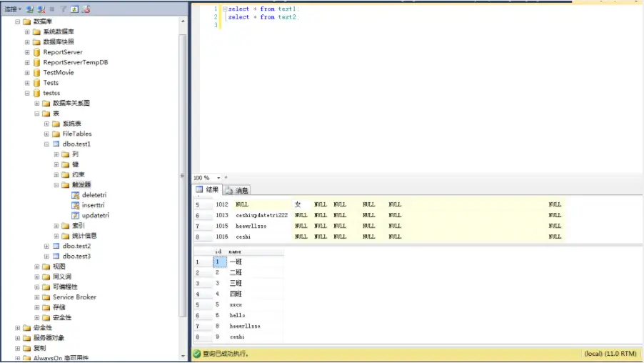The width and height of the screenshot is (644, 363).
Task: Expand the ReportServer database
Action: [x=27, y=52]
